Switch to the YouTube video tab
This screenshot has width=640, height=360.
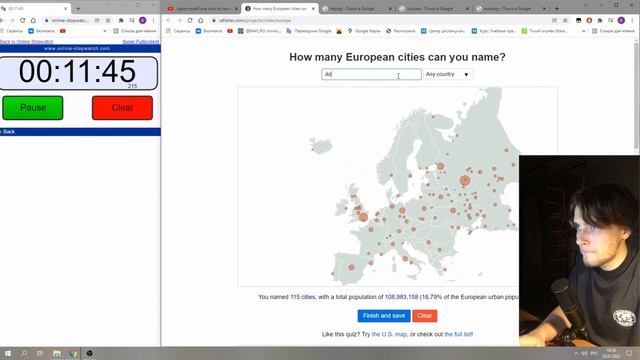203,9
